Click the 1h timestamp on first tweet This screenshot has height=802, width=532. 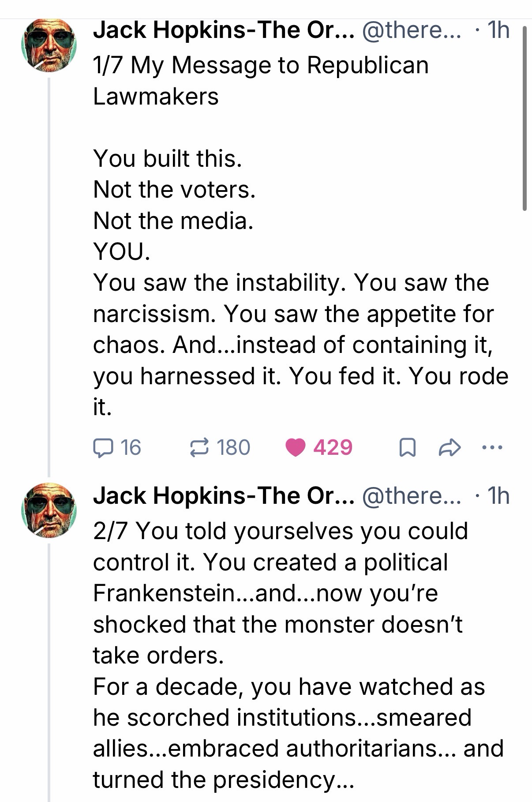pyautogui.click(x=498, y=30)
